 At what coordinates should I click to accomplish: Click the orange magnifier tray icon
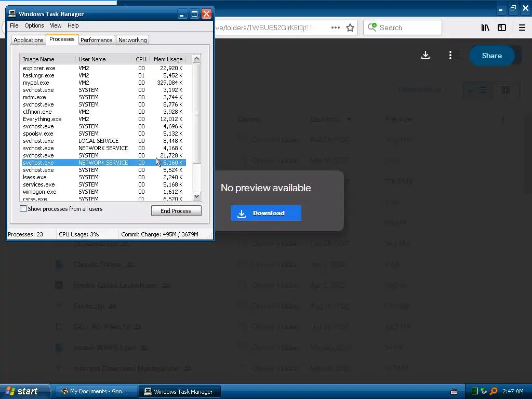[494, 391]
